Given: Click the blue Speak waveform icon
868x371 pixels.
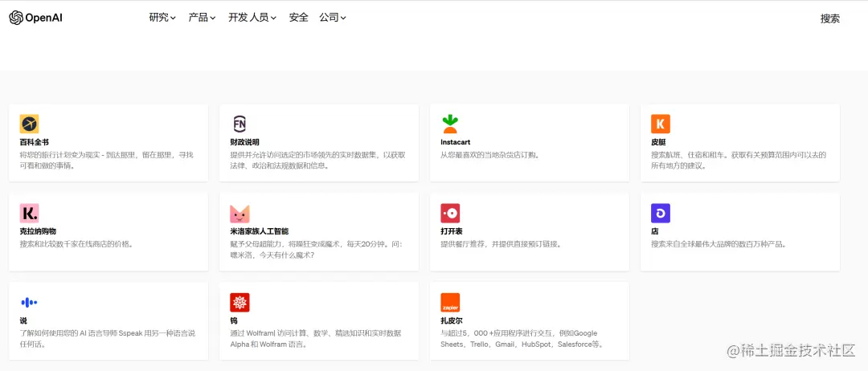Looking at the screenshot, I should coord(30,303).
